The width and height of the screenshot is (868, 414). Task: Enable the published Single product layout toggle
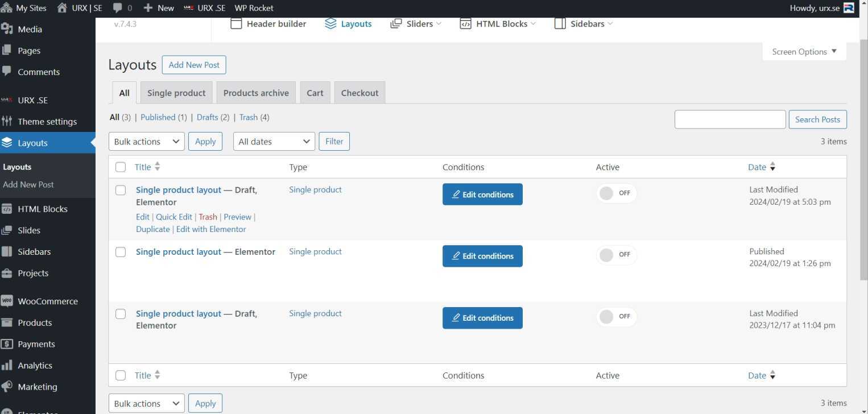click(617, 255)
